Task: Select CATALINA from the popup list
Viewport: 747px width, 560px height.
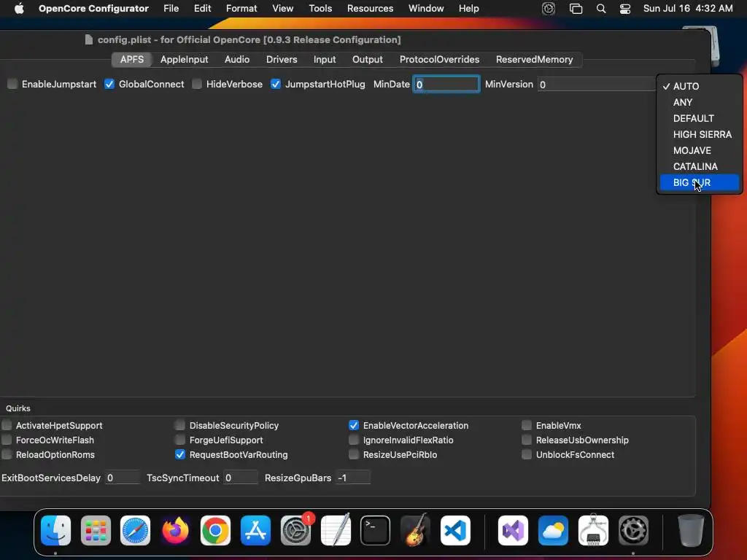Action: 699,167
